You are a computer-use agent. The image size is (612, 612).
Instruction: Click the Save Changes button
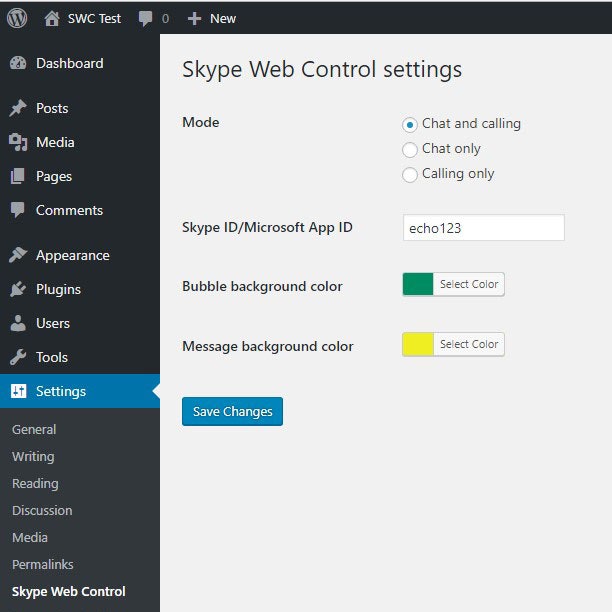tap(232, 411)
